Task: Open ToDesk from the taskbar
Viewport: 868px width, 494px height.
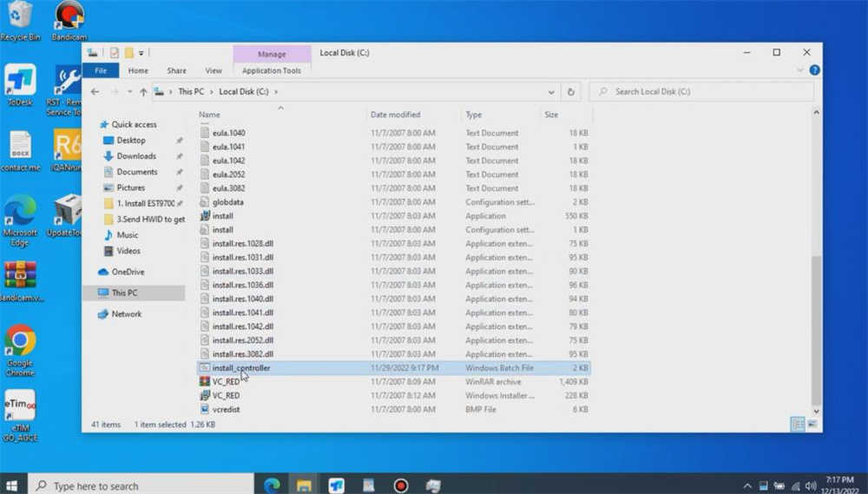Action: click(x=336, y=485)
